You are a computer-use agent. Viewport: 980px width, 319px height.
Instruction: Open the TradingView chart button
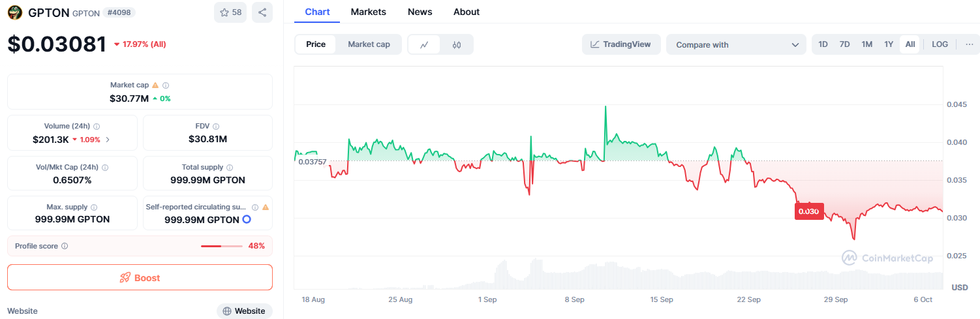point(620,44)
